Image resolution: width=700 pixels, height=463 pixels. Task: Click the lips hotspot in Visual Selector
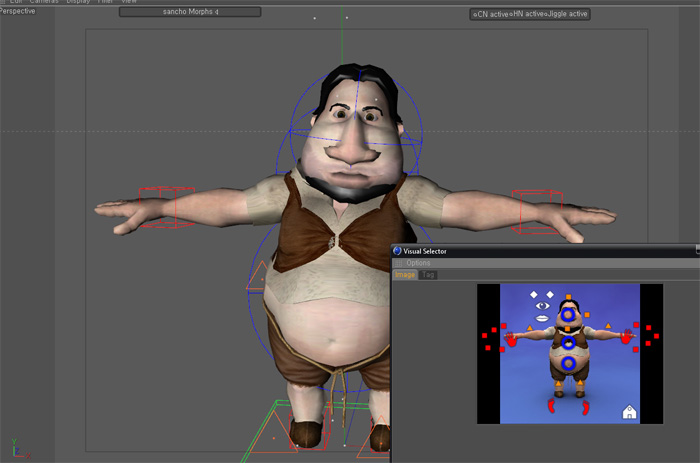[x=542, y=318]
